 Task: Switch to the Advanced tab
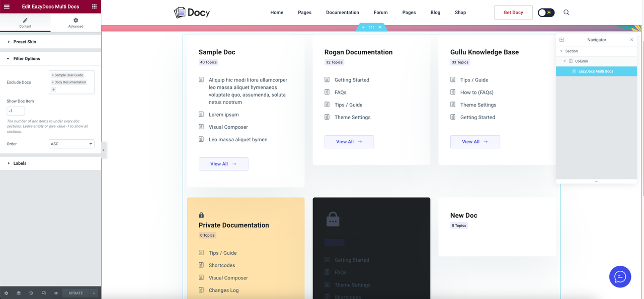[76, 23]
